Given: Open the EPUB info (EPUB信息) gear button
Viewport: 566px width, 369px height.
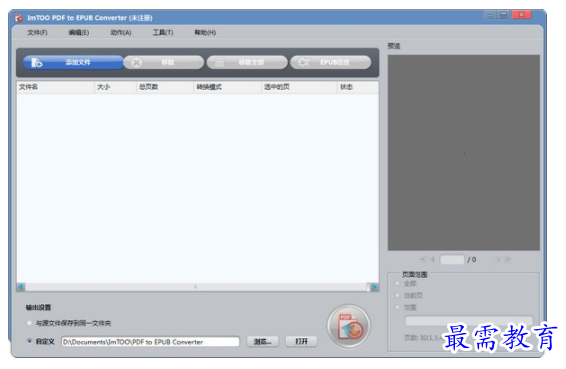Looking at the screenshot, I should tap(330, 62).
